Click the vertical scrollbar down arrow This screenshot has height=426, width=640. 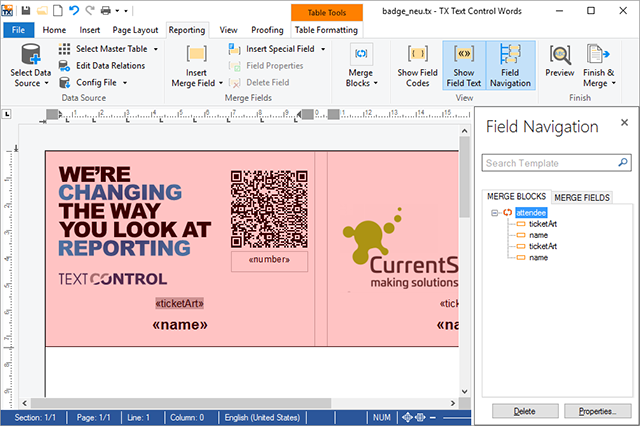[x=464, y=391]
